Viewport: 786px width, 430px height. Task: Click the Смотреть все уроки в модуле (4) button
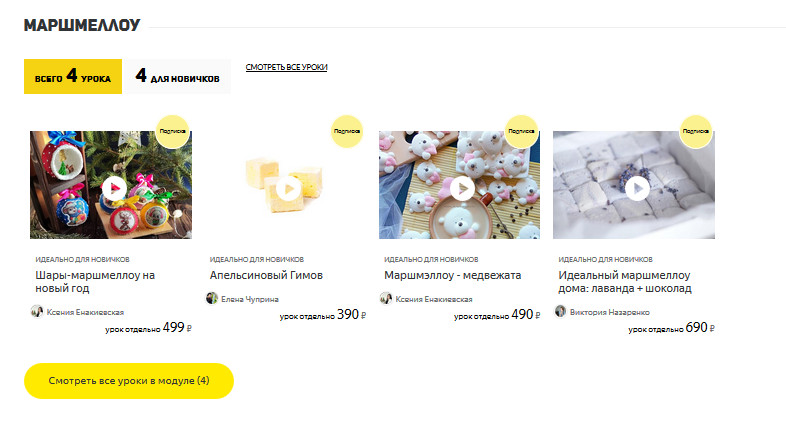point(129,381)
